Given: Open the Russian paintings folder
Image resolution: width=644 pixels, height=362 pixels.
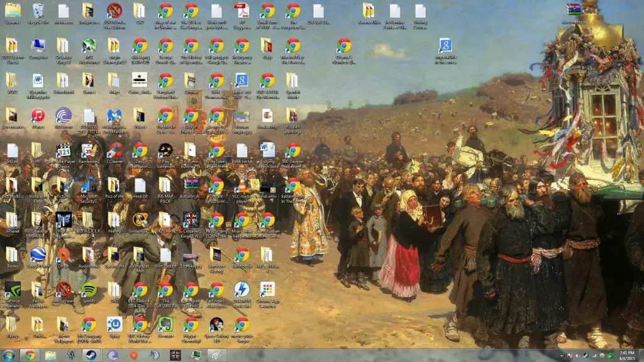Looking at the screenshot, I should (292, 121).
